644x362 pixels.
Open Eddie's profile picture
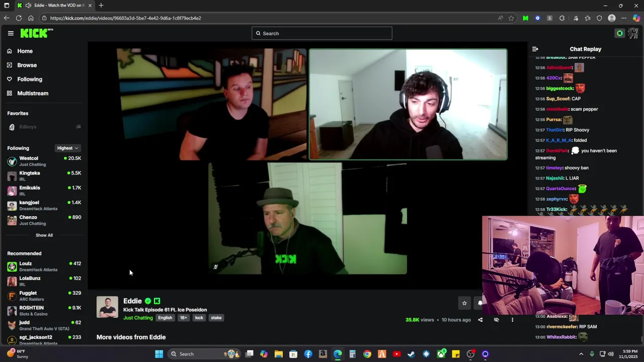(107, 307)
